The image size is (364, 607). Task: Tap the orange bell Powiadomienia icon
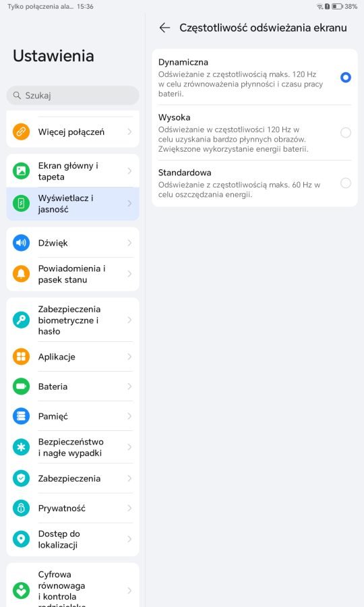pos(21,274)
